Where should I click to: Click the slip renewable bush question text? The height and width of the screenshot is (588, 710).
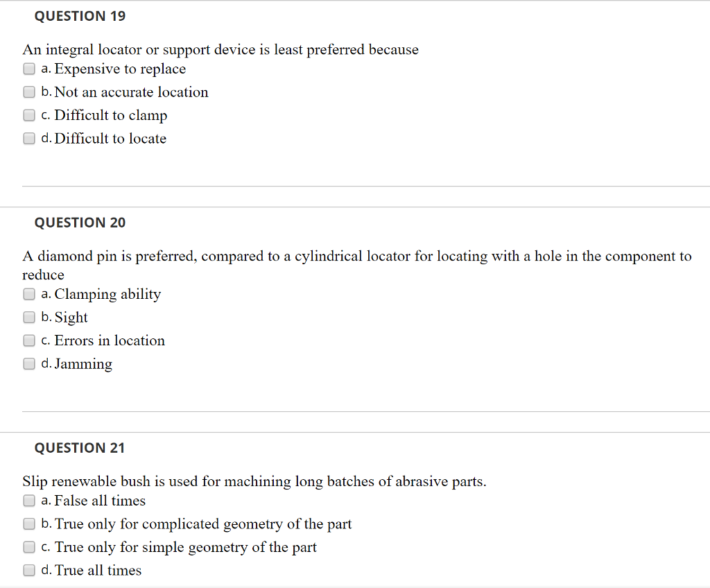click(x=255, y=481)
